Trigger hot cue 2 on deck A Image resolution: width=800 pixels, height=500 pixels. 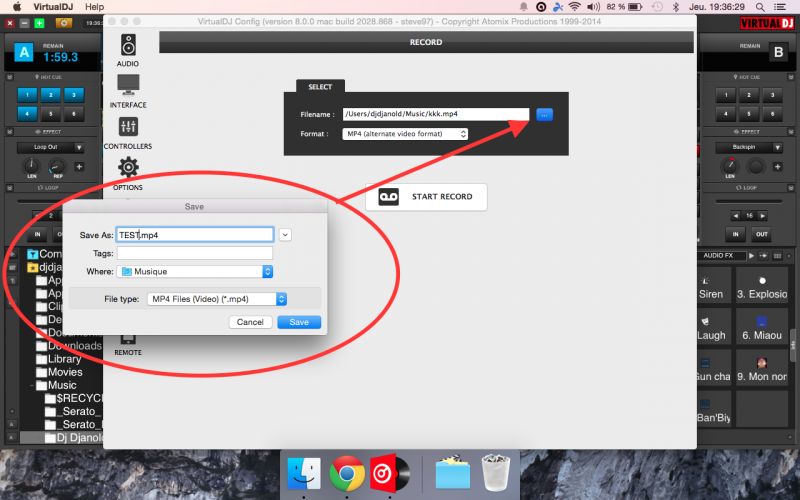51,95
